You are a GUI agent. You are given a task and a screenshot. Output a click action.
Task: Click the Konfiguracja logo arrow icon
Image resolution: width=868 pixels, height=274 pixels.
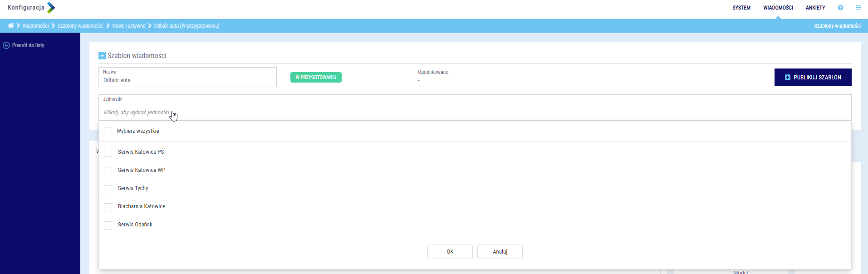(51, 8)
